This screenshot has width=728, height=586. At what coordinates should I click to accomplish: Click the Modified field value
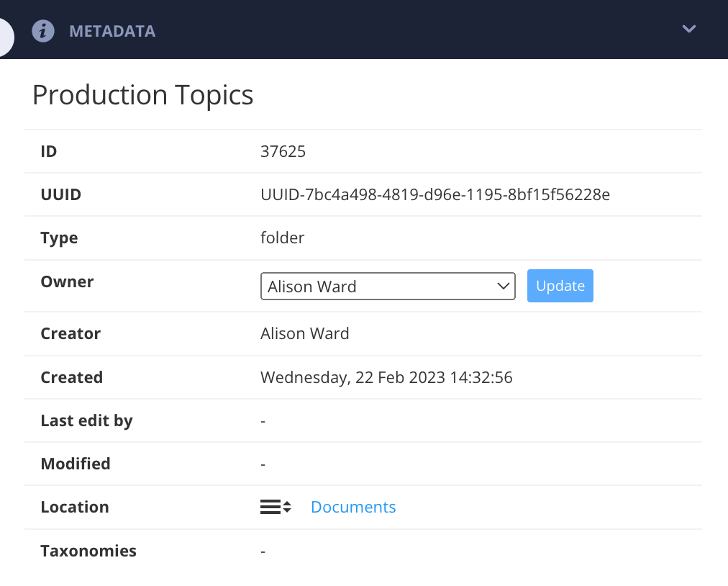263,463
